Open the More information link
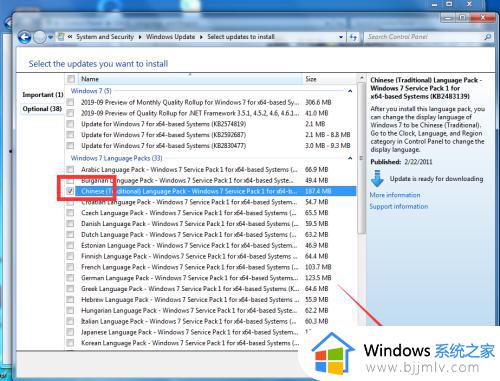This screenshot has height=381, width=500. coord(395,195)
